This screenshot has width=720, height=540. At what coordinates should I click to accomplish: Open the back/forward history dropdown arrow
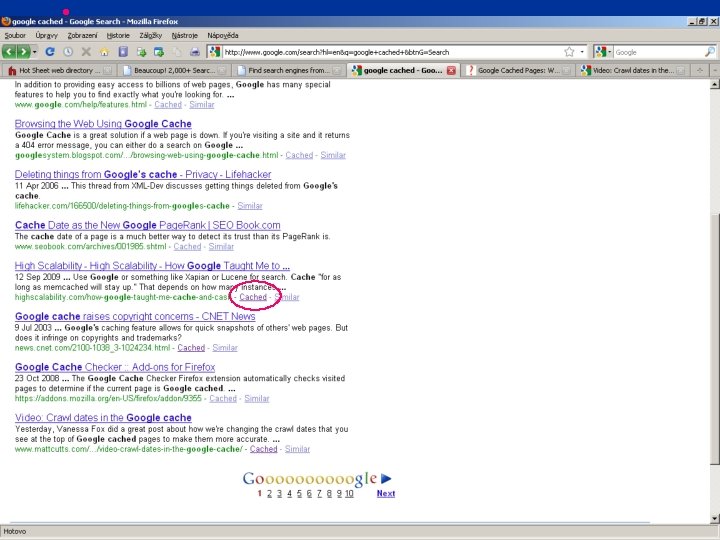point(35,52)
